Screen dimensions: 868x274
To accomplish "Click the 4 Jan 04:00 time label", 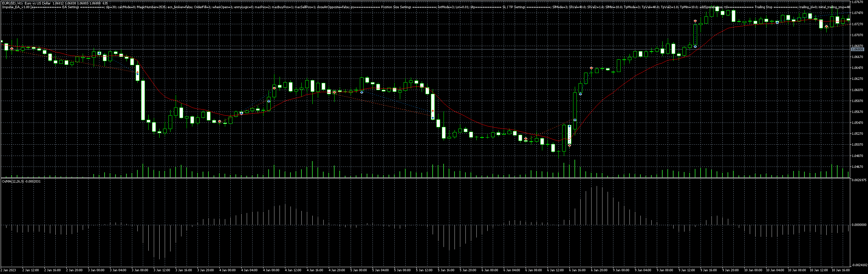I will 249,270.
